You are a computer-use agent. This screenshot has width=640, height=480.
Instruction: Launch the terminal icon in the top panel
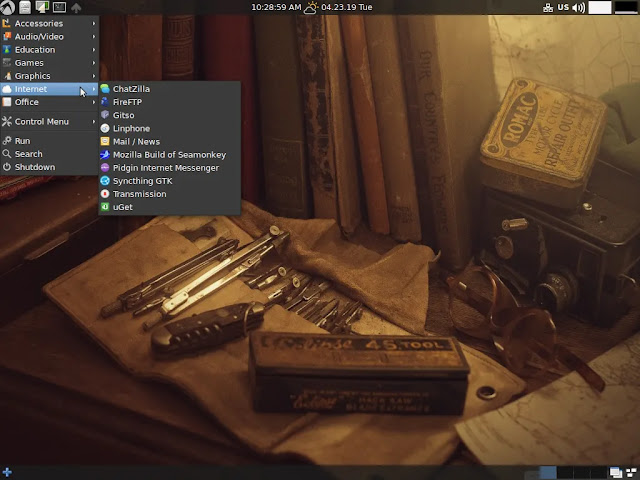pos(59,7)
